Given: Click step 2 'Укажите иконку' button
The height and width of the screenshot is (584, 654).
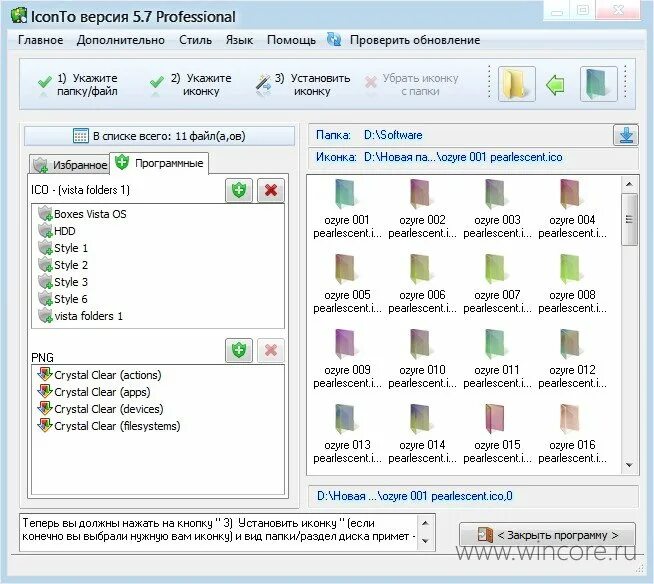Looking at the screenshot, I should point(191,85).
